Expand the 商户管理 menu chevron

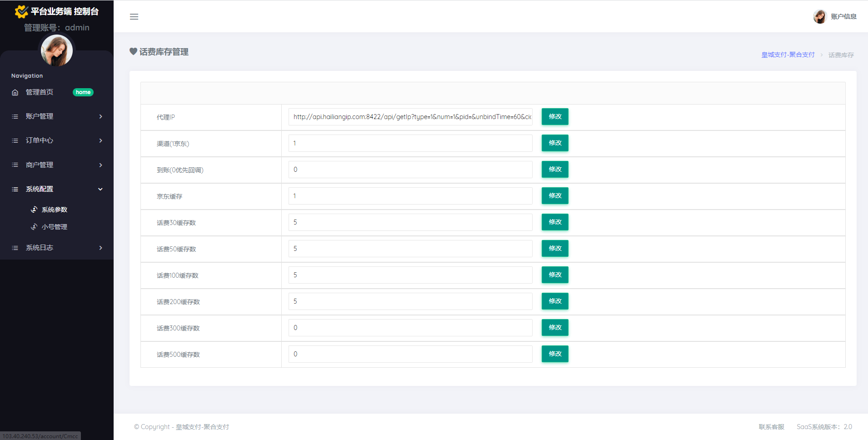(x=100, y=165)
